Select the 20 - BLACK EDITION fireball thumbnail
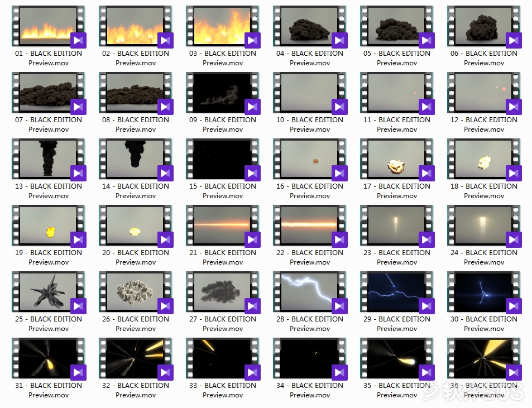This screenshot has height=408, width=532. tap(136, 225)
